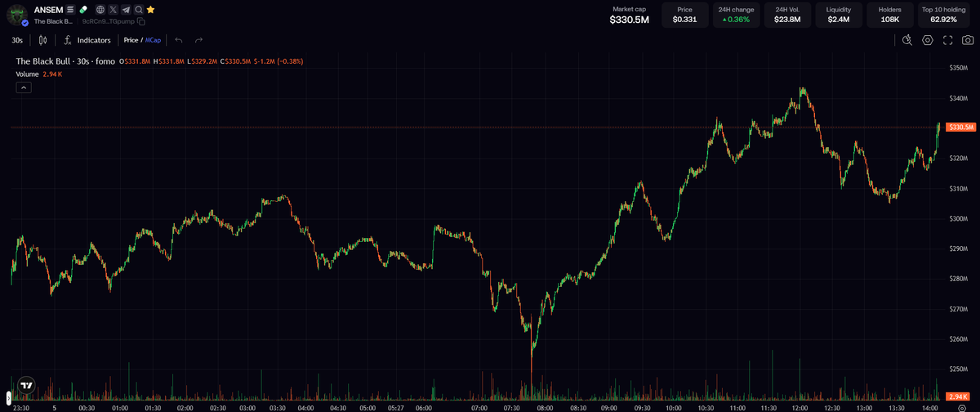Click the redo arrow in toolbar
The height and width of the screenshot is (412, 980).
(x=198, y=39)
